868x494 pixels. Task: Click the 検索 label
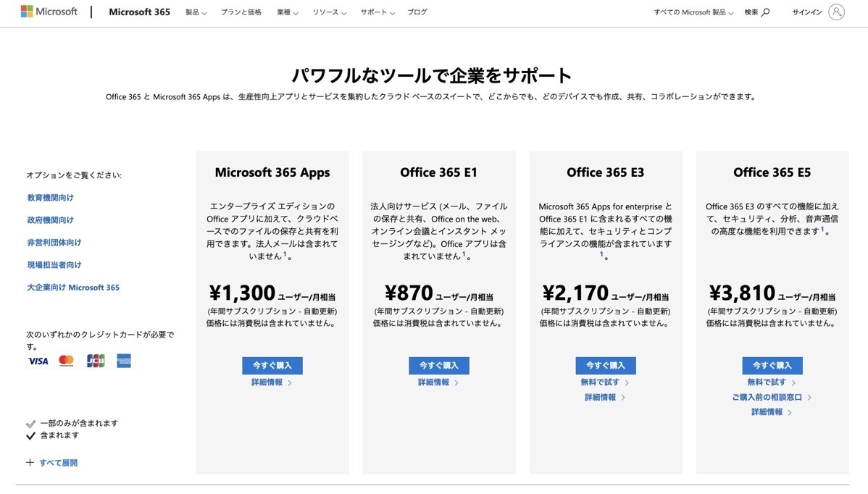(751, 12)
